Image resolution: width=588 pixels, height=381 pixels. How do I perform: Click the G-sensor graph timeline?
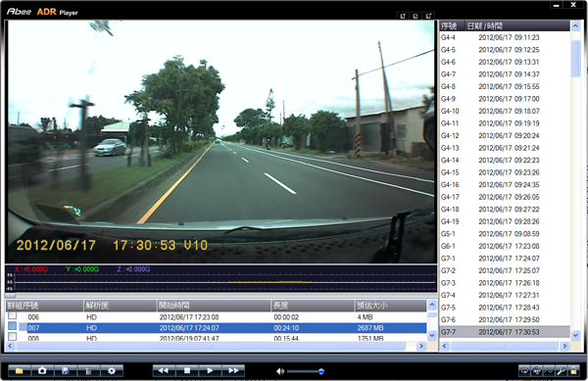pos(220,279)
